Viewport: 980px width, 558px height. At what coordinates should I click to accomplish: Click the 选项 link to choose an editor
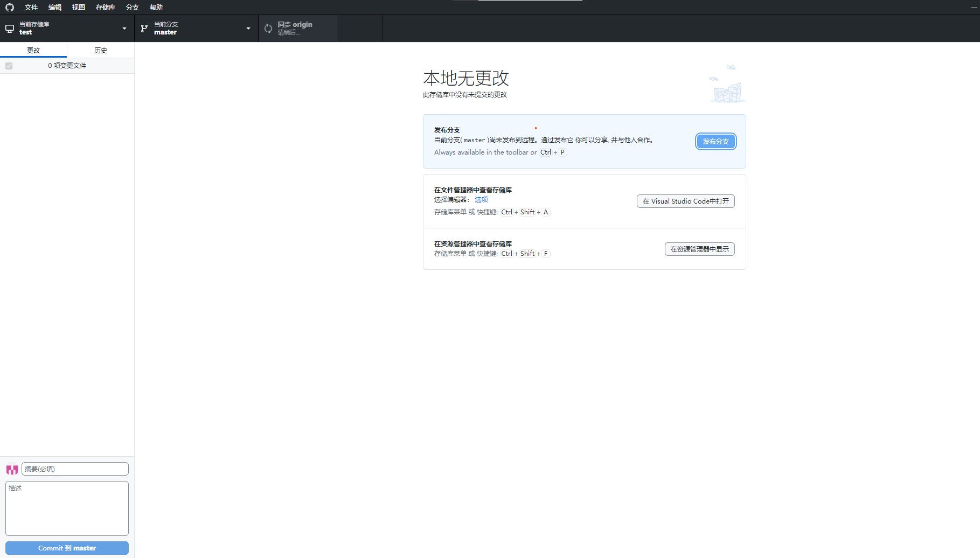click(x=481, y=199)
